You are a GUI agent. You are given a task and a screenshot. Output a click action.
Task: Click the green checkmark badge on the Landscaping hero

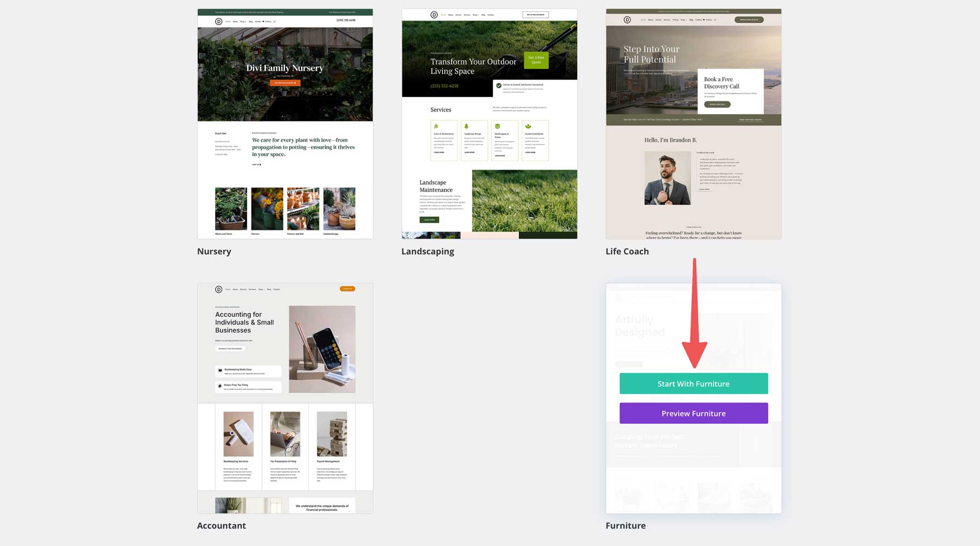point(499,85)
